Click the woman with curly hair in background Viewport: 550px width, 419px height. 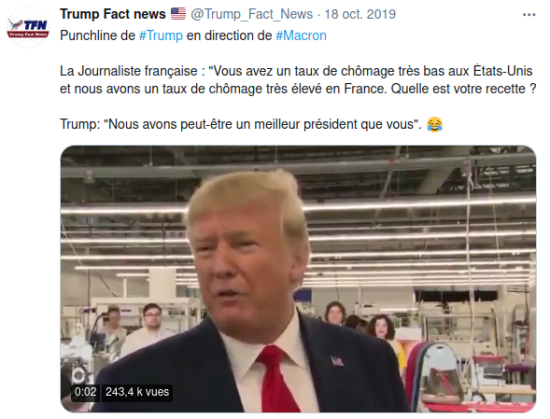point(381,328)
